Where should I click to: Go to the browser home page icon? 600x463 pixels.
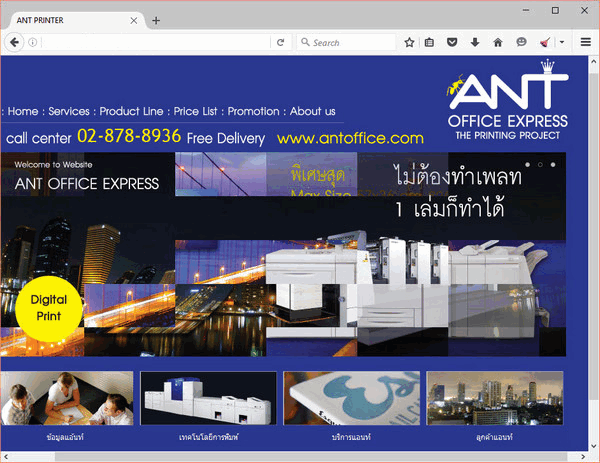tap(497, 42)
